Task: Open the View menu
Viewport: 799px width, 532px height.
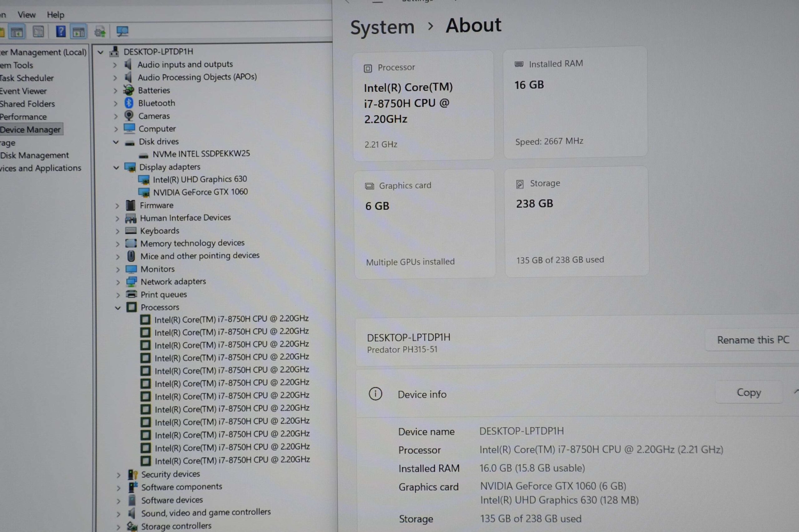Action: (x=27, y=15)
